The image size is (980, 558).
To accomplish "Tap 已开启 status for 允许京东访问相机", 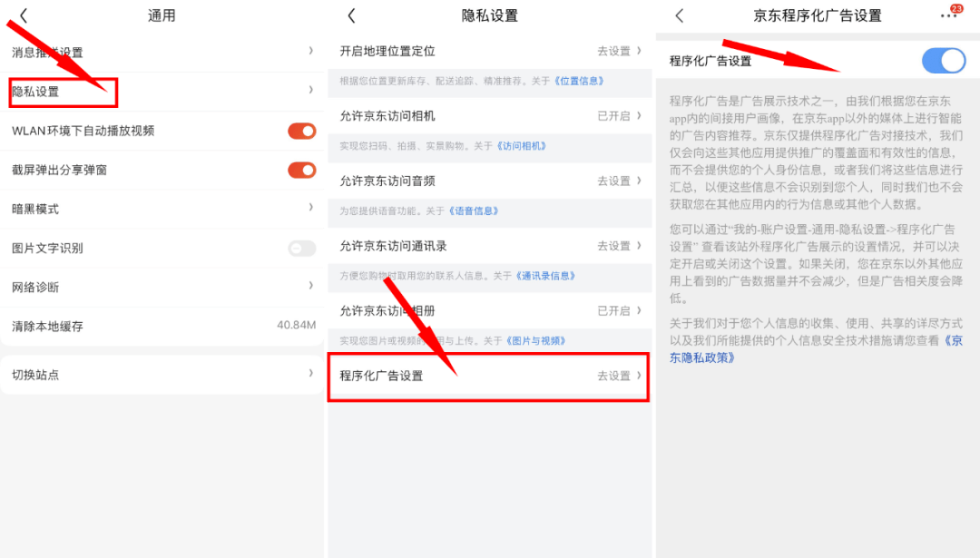I will tap(614, 116).
